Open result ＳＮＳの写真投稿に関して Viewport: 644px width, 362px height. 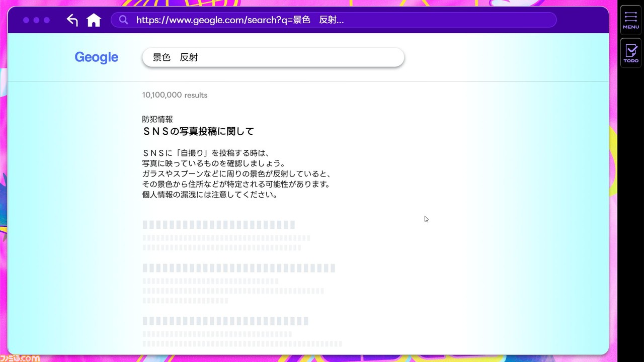(x=198, y=131)
